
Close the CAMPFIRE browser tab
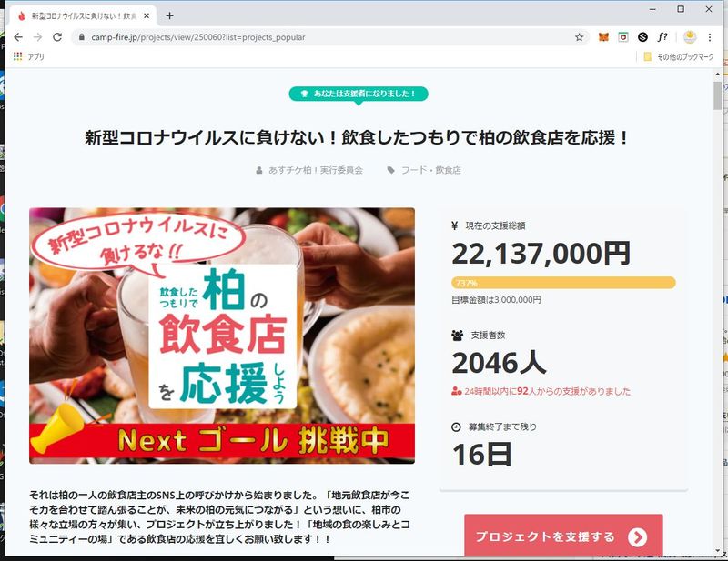click(x=147, y=15)
